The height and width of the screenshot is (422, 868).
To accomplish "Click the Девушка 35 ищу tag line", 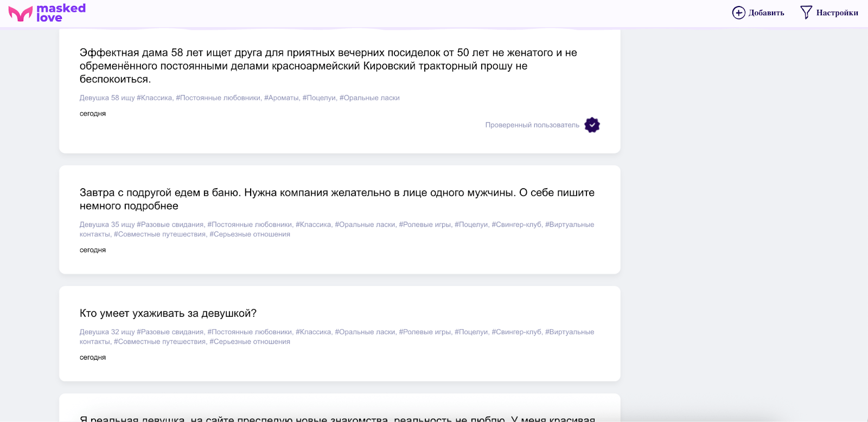I will click(337, 229).
